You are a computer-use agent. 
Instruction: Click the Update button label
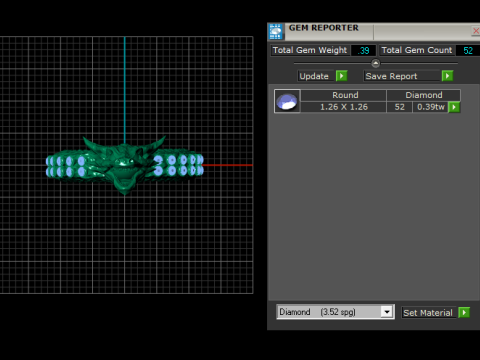point(314,76)
